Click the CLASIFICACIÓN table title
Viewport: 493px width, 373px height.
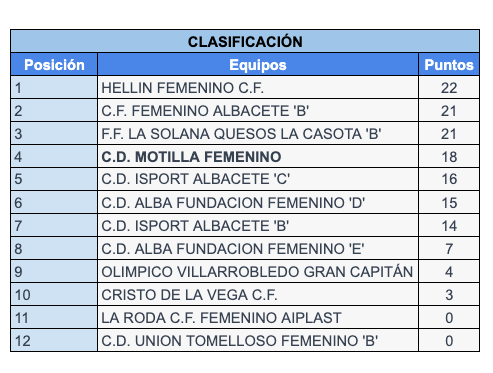click(245, 42)
